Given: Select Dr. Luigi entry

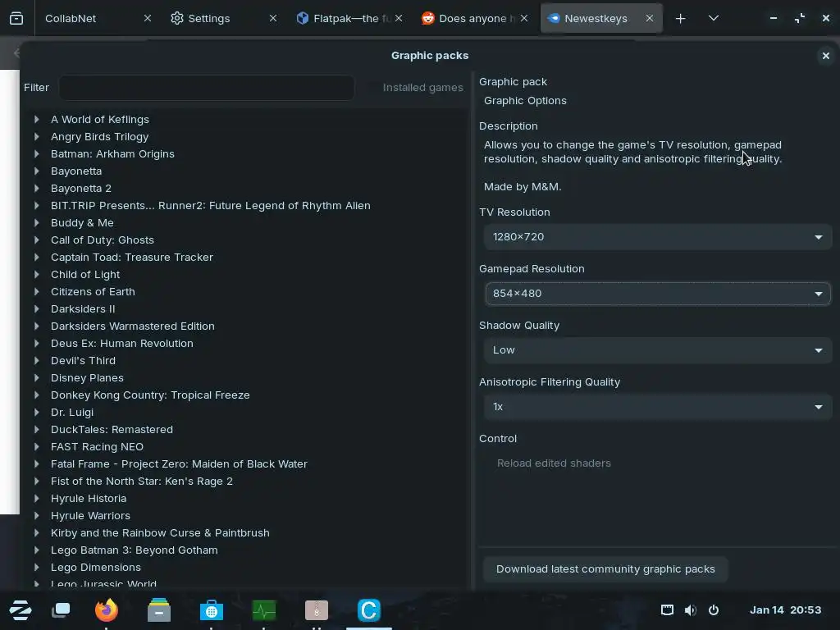Looking at the screenshot, I should 72,413.
